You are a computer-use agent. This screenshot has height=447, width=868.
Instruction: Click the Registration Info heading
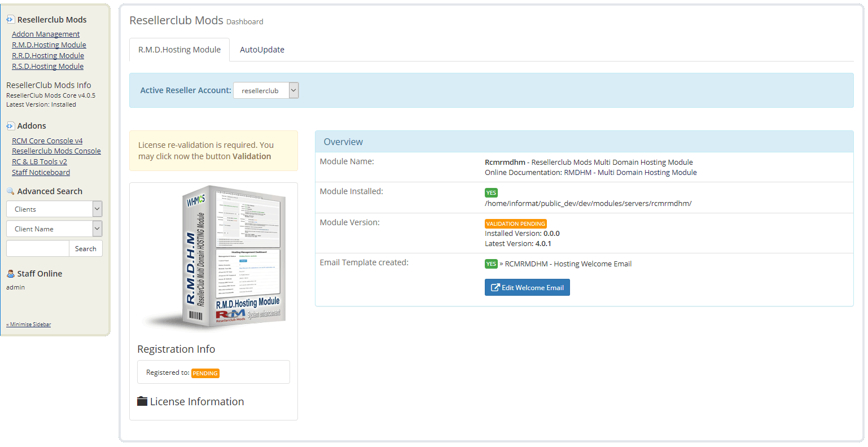pos(176,349)
